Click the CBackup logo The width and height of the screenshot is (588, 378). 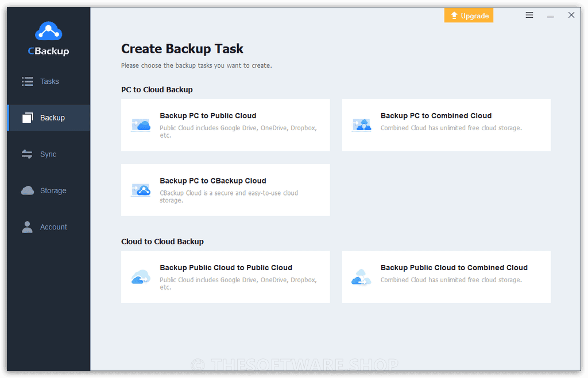[x=48, y=37]
